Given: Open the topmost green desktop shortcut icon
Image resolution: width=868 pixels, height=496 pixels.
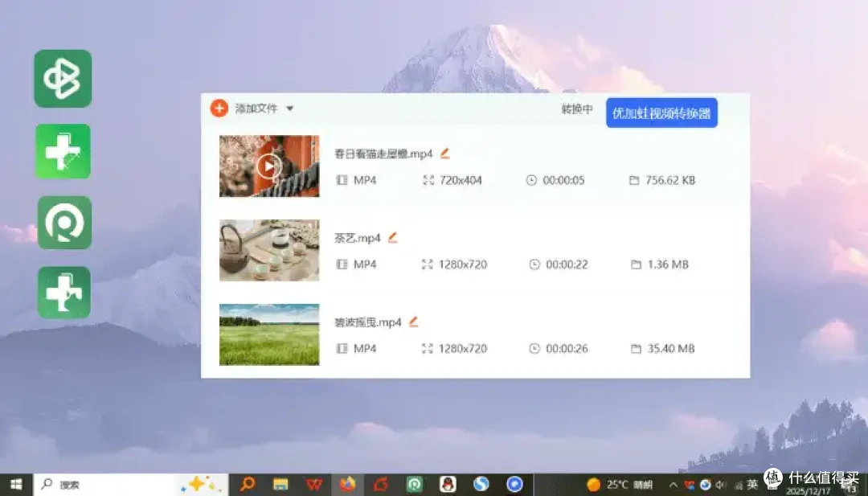Looking at the screenshot, I should coord(63,79).
